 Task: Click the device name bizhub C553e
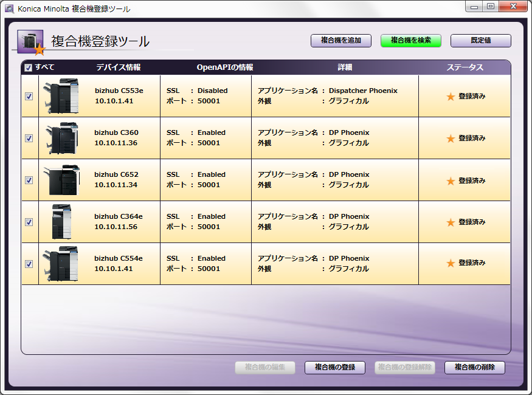(119, 91)
